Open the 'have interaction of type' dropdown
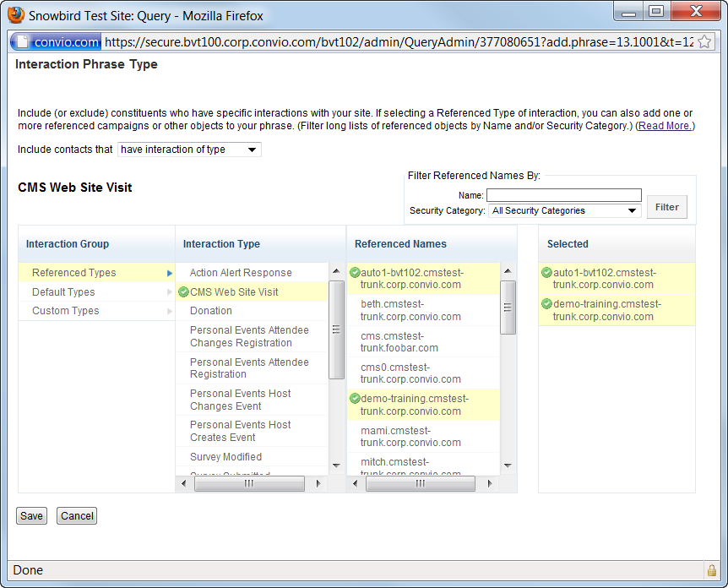 pyautogui.click(x=189, y=150)
